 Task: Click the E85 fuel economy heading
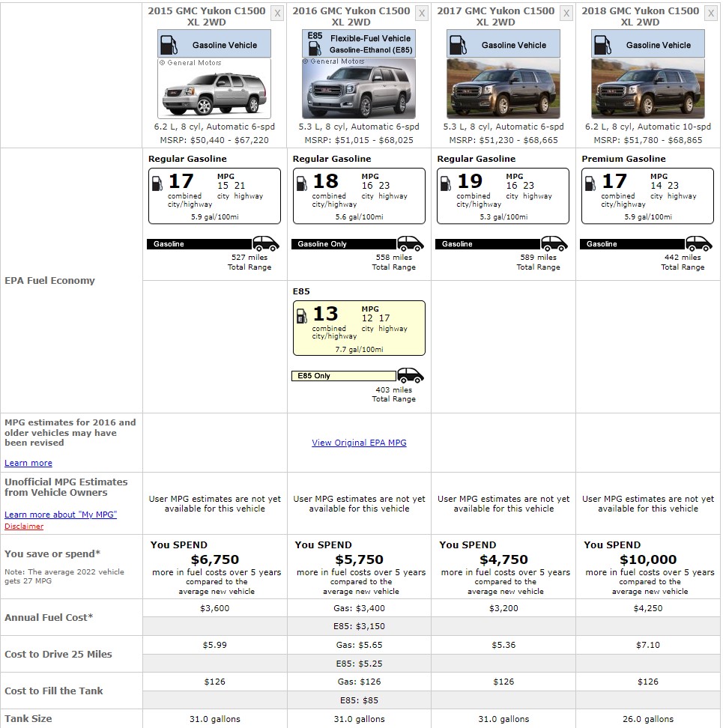[x=301, y=291]
